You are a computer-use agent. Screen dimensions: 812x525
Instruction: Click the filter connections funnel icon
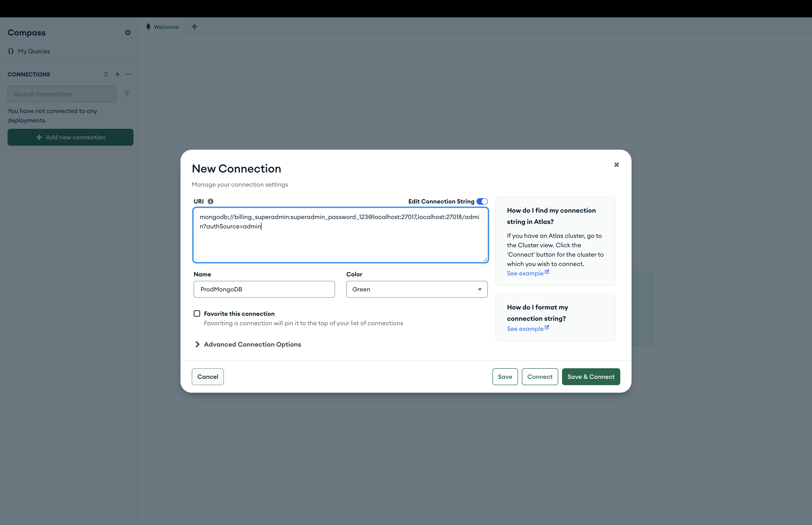coord(127,94)
